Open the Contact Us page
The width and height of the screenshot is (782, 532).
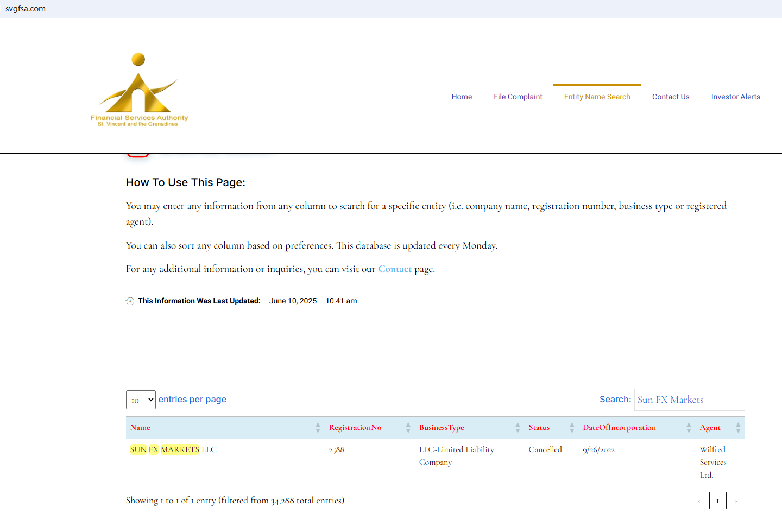point(671,97)
